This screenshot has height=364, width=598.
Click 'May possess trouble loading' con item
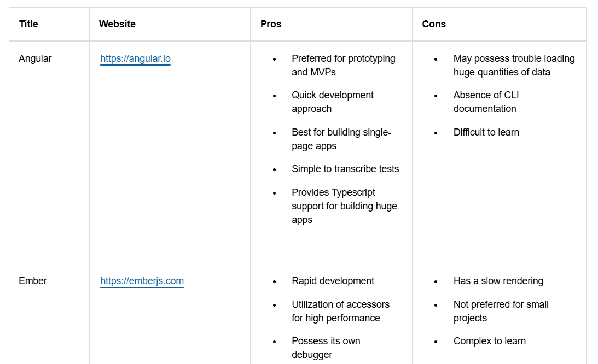[x=514, y=65]
